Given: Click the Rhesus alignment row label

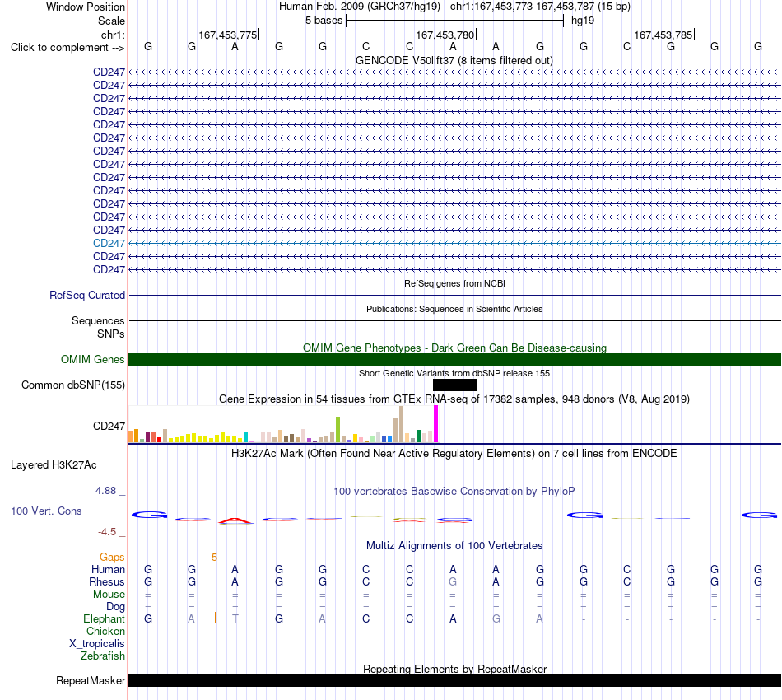Looking at the screenshot, I should 107,582.
